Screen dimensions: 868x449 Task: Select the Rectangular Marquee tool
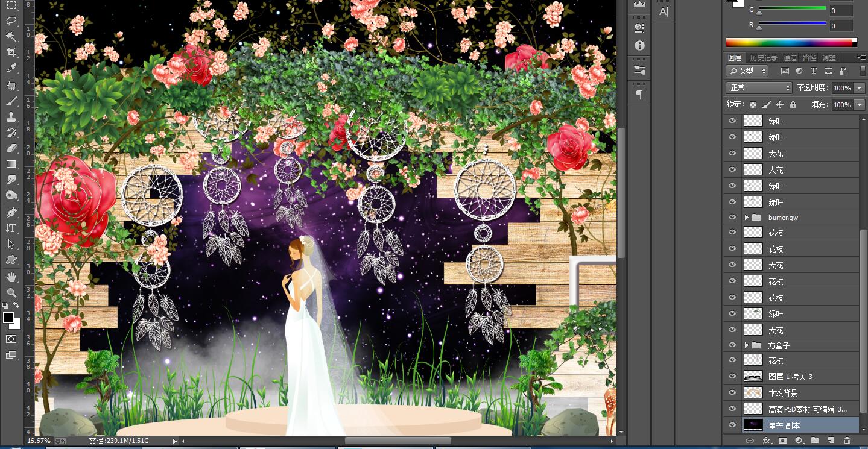click(x=11, y=5)
